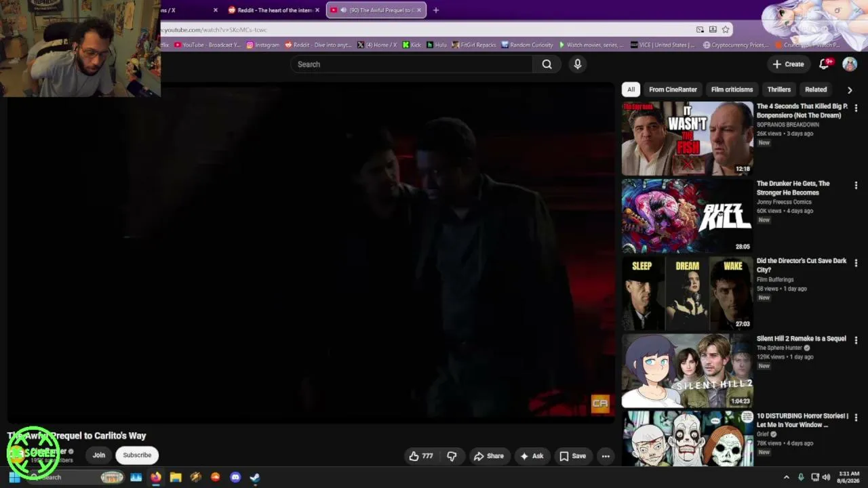868x488 pixels.
Task: Open 'Did the Director's Cut Save Dark City?' title
Action: coord(802,265)
